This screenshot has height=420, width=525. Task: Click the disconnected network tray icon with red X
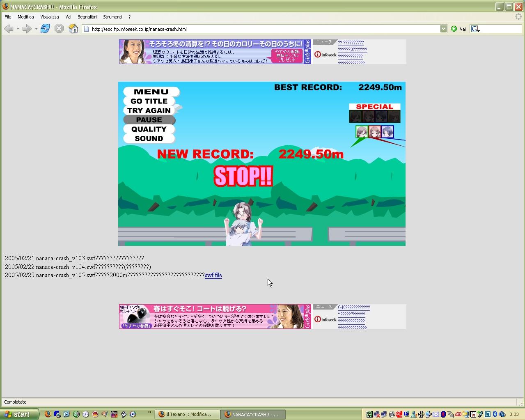click(376, 414)
